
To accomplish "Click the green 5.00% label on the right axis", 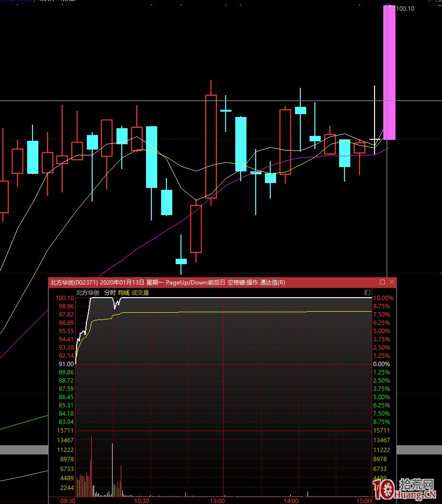I will click(382, 397).
